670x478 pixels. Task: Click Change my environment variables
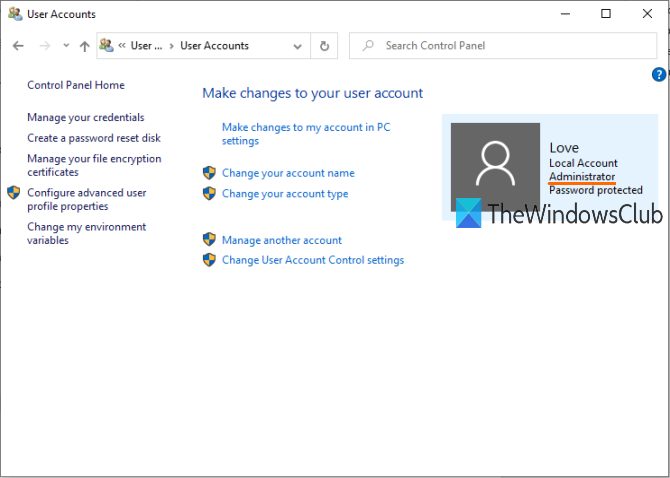click(86, 233)
